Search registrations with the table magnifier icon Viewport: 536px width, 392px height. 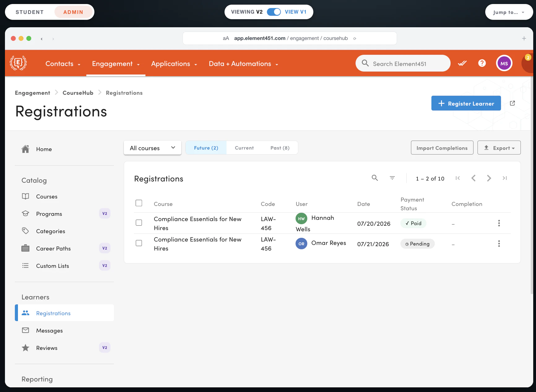click(x=375, y=178)
